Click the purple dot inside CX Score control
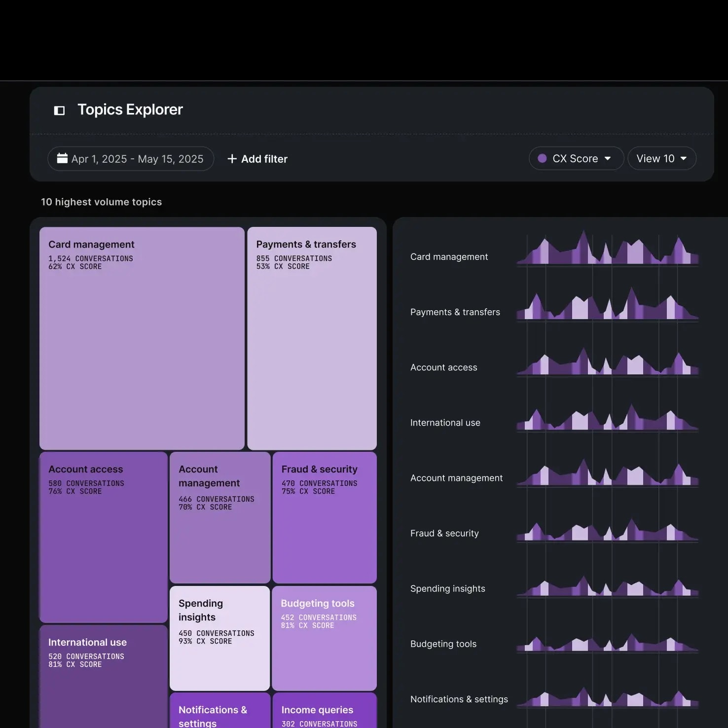Screen dimensions: 728x728 542,158
